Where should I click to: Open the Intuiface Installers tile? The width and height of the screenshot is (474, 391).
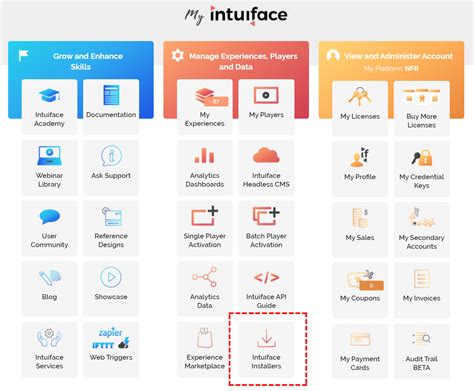(266, 350)
